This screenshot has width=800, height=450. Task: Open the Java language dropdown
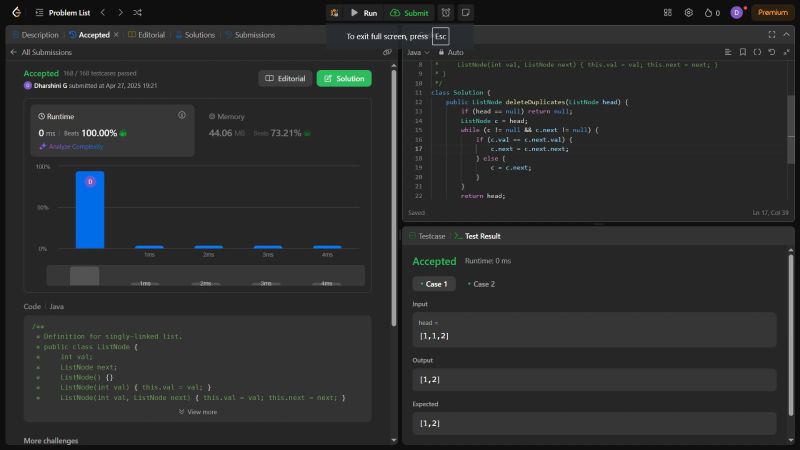[x=418, y=52]
